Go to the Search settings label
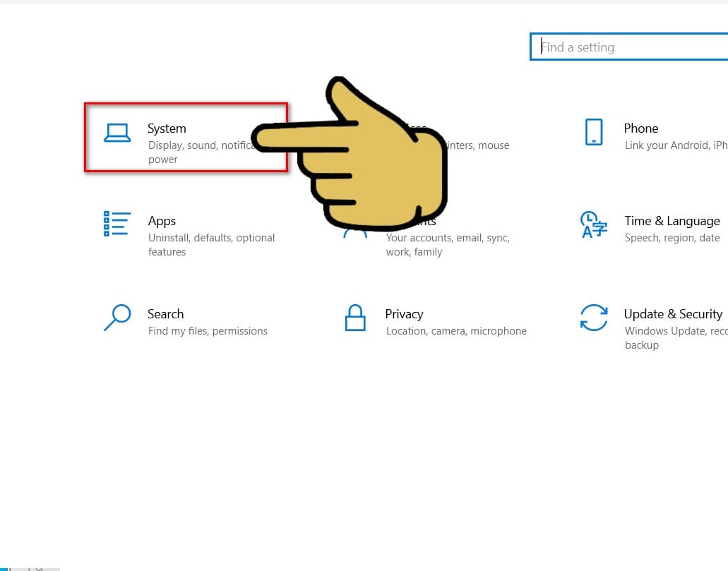This screenshot has height=571, width=728. (166, 314)
